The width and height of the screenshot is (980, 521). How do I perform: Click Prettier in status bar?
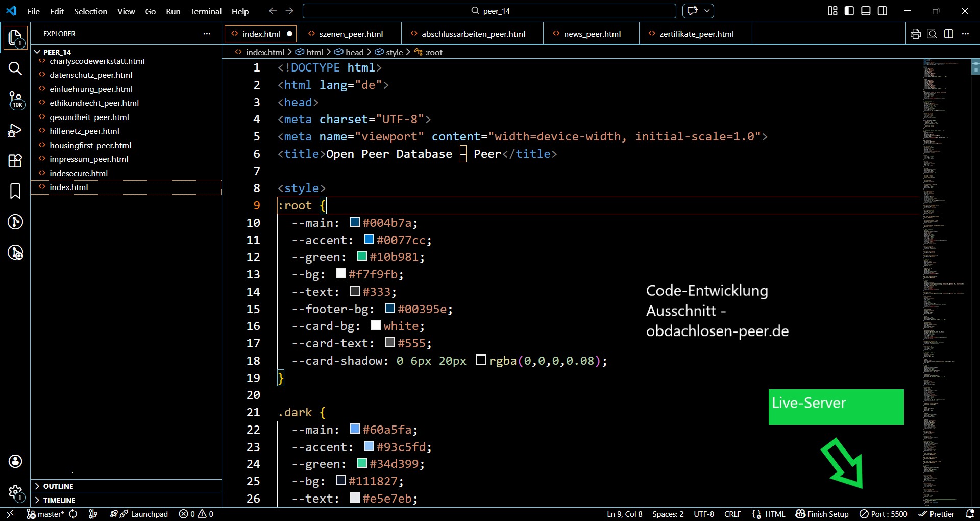(x=937, y=514)
